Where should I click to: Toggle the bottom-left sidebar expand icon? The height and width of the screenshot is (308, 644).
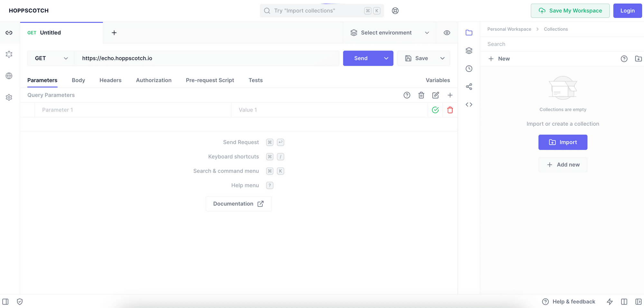click(x=5, y=302)
